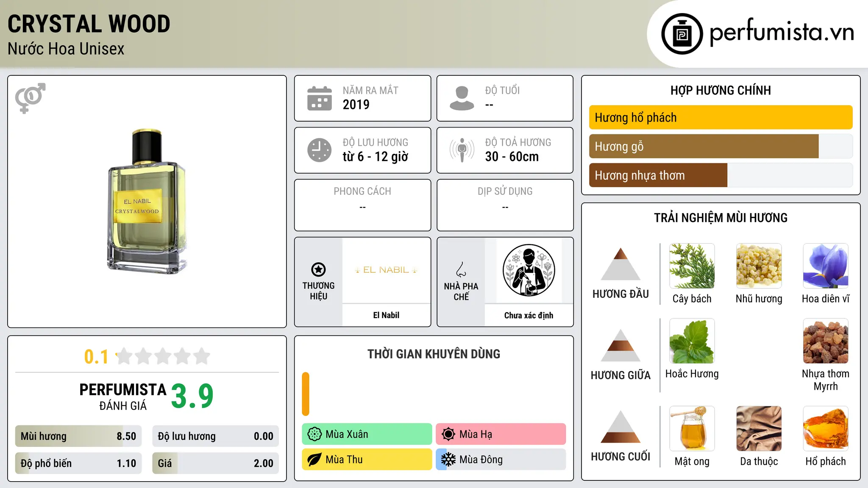Click the Crystal Wood bottle product image
This screenshot has width=868, height=488.
[x=147, y=201]
